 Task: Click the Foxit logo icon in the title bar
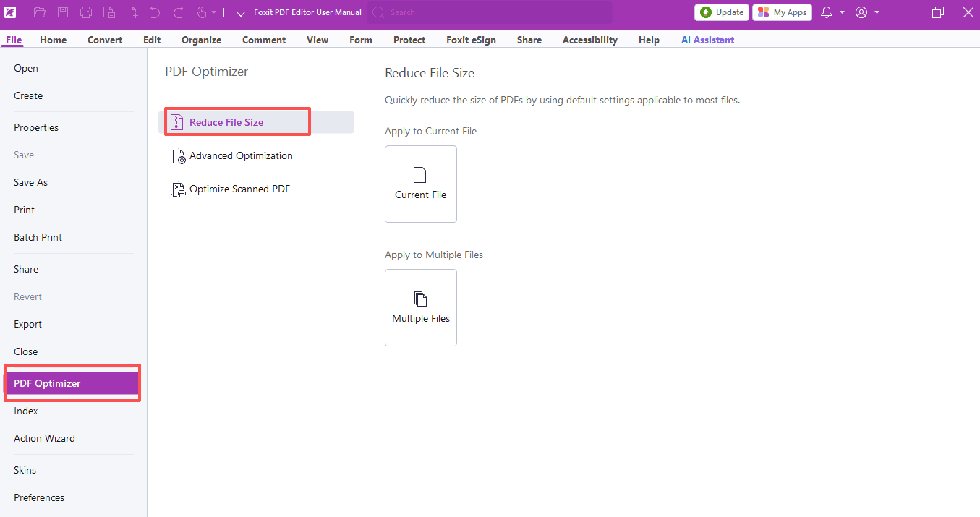10,12
